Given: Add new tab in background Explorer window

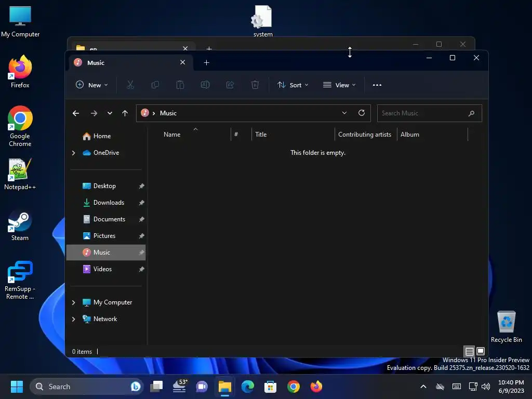Looking at the screenshot, I should 209,48.
